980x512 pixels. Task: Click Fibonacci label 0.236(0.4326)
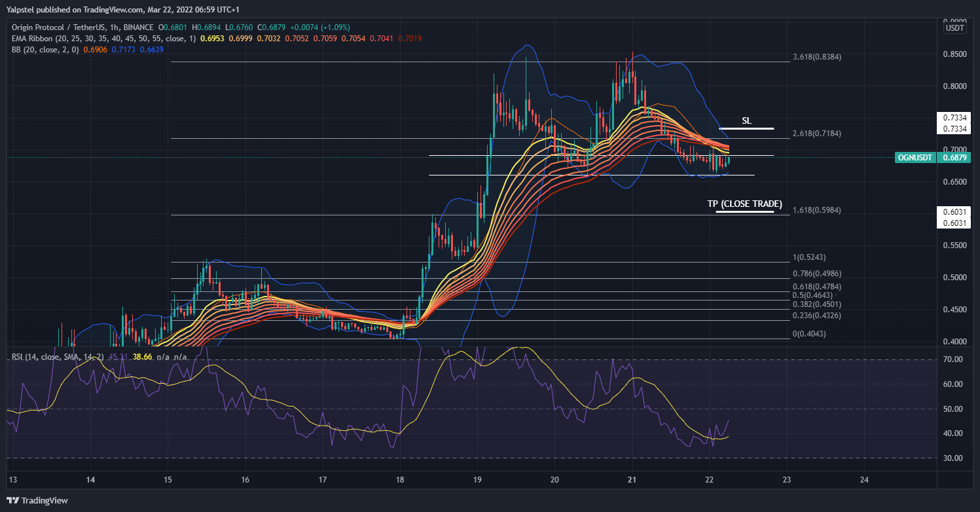click(816, 316)
